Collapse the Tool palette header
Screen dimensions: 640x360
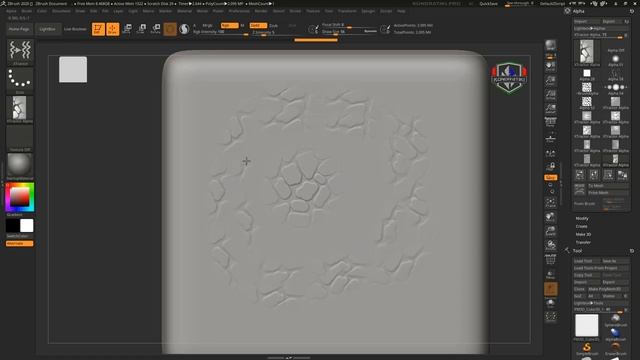578,251
